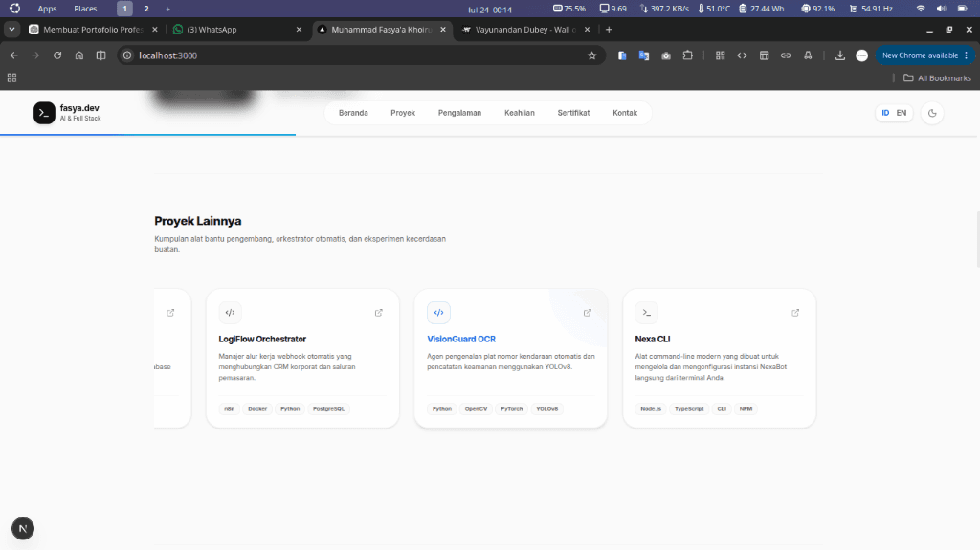Open the Proyek nav item
Screen dimensions: 980x550
(403, 113)
